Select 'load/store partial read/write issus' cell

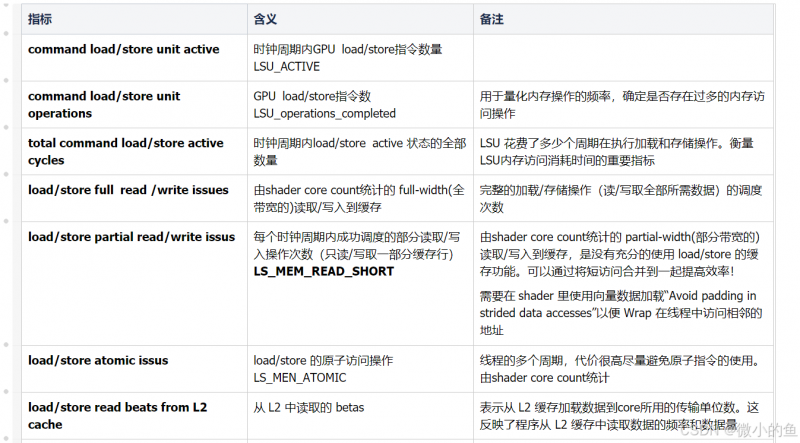point(134,284)
